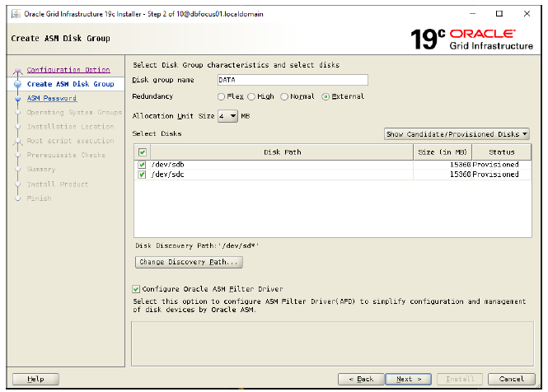Select the Flex redundancy radio button
Viewport: 548px width, 392px height.
[221, 97]
